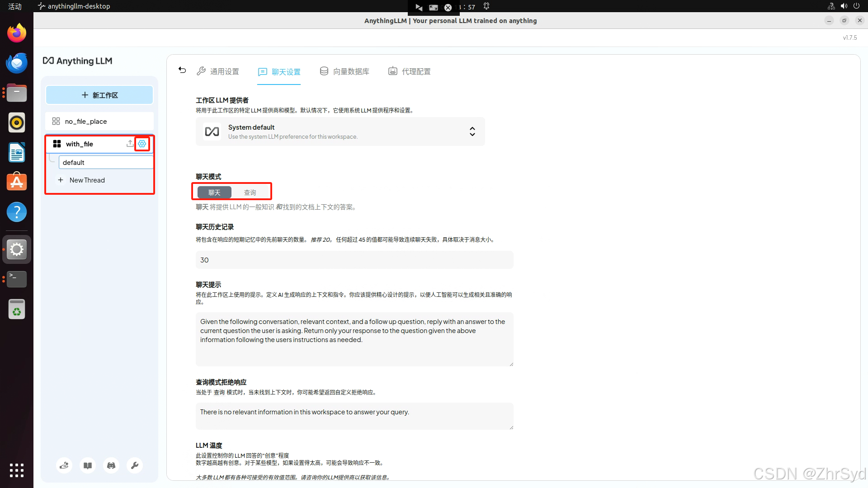The width and height of the screenshot is (868, 488).
Task: Switch to the 向量数据库 tab
Action: pyautogui.click(x=344, y=71)
